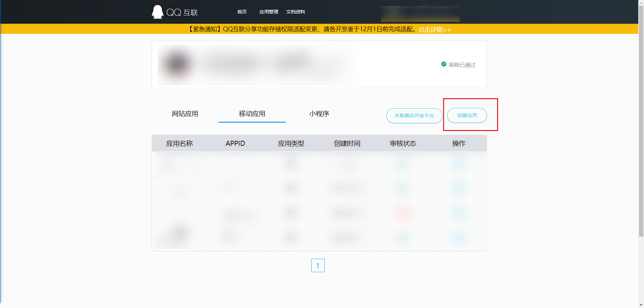Open the 文档资料 navigation item

point(296,12)
